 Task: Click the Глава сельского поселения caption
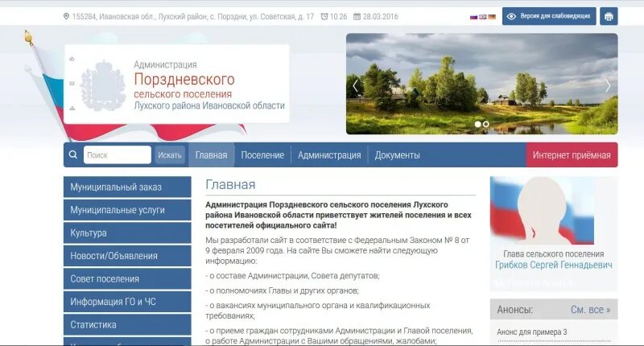(554, 253)
